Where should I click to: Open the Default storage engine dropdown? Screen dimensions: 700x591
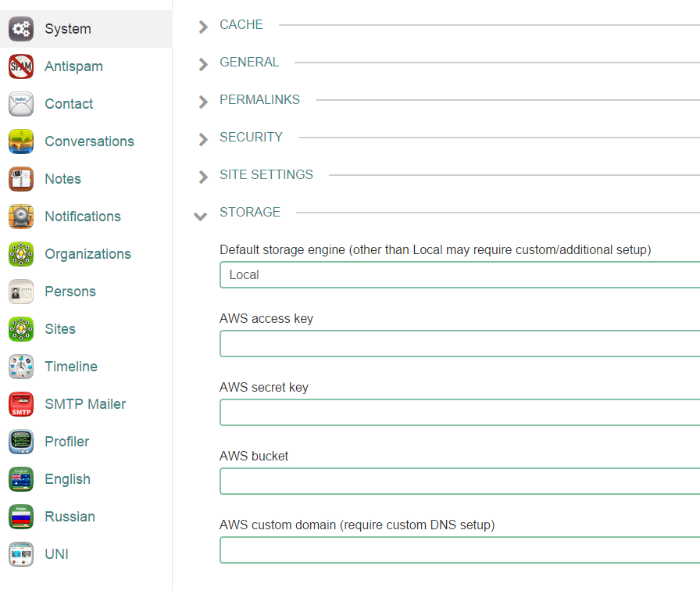point(459,275)
